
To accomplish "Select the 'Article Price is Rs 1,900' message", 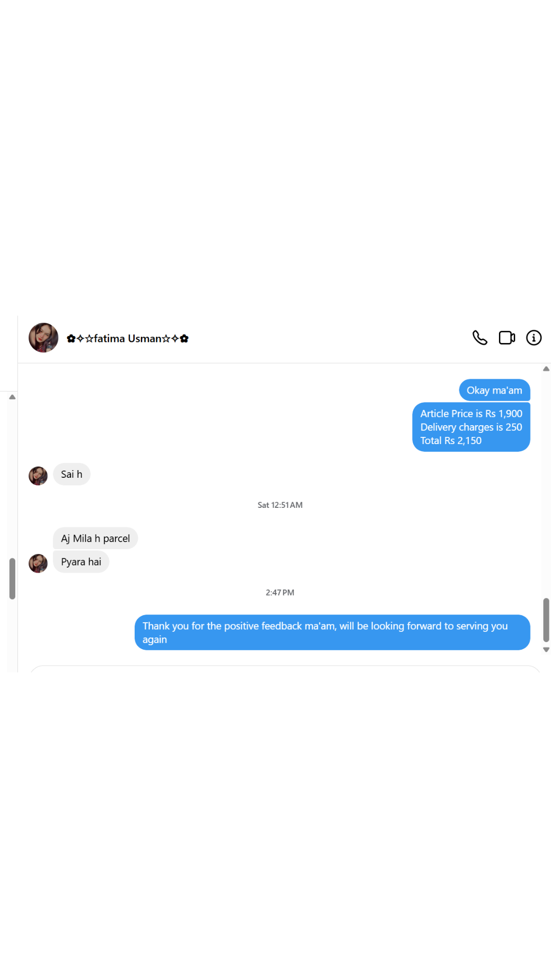I will point(471,427).
